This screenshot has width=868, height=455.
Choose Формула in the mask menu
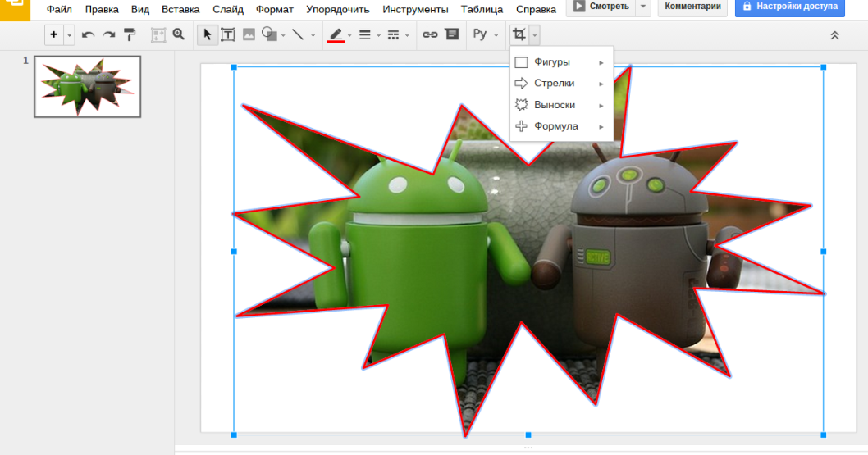click(561, 126)
